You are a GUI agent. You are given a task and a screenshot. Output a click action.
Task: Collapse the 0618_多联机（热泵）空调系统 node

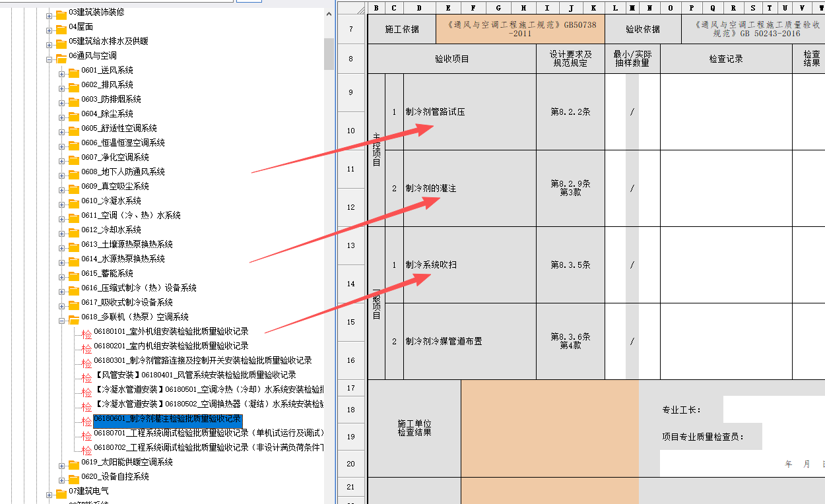point(62,321)
